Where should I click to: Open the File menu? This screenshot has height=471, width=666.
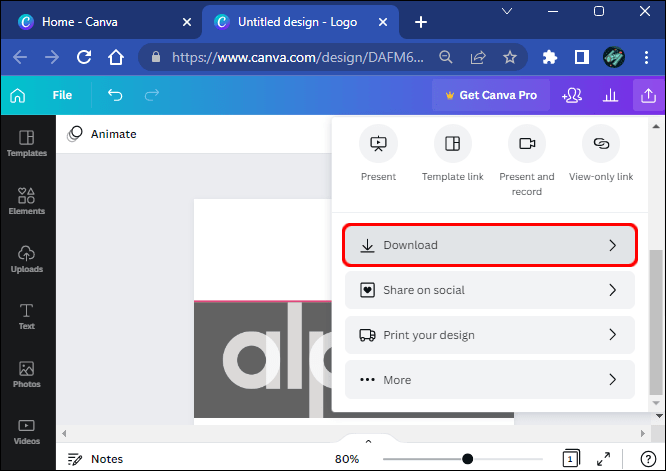pyautogui.click(x=62, y=95)
